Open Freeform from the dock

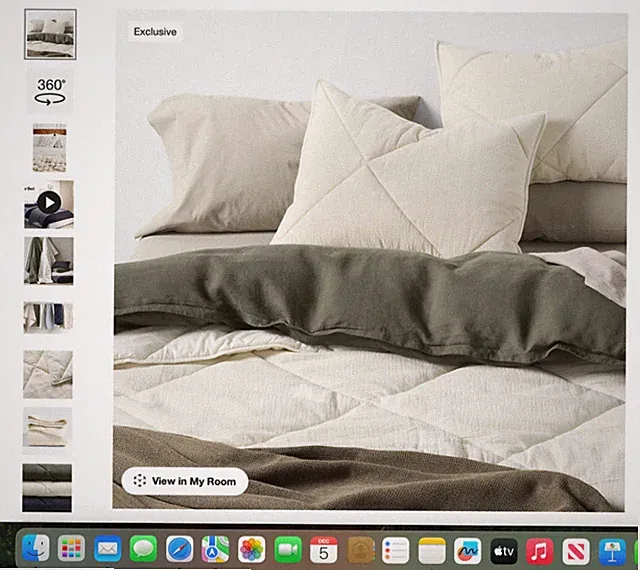[468, 551]
